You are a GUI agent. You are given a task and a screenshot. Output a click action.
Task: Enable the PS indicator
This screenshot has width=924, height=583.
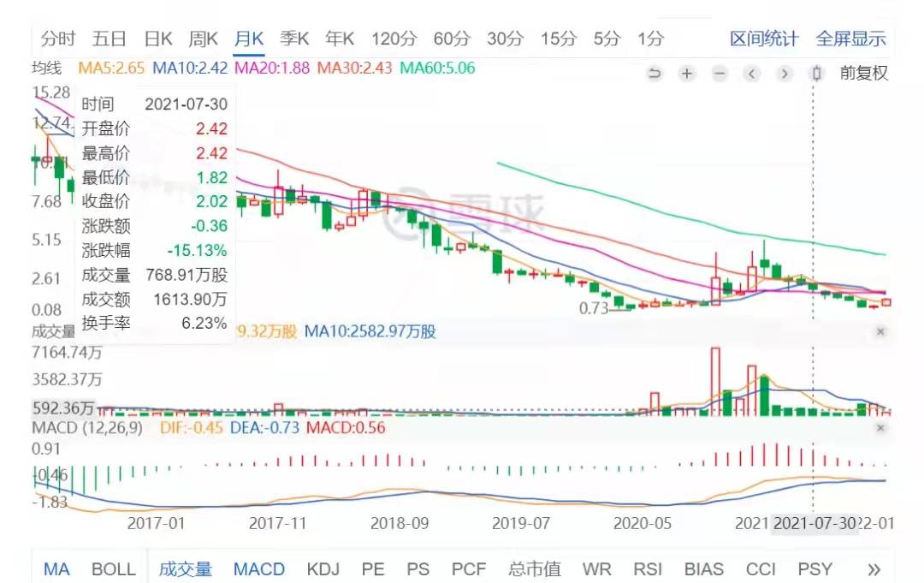pos(418,569)
